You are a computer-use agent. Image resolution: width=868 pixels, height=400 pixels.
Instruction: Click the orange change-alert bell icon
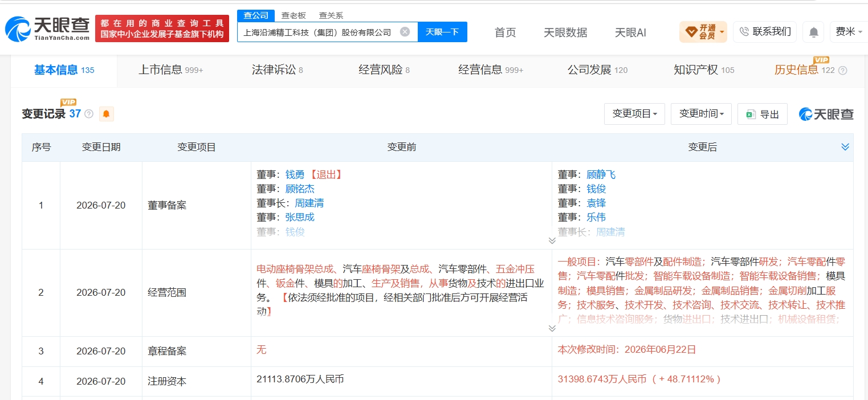tap(107, 114)
